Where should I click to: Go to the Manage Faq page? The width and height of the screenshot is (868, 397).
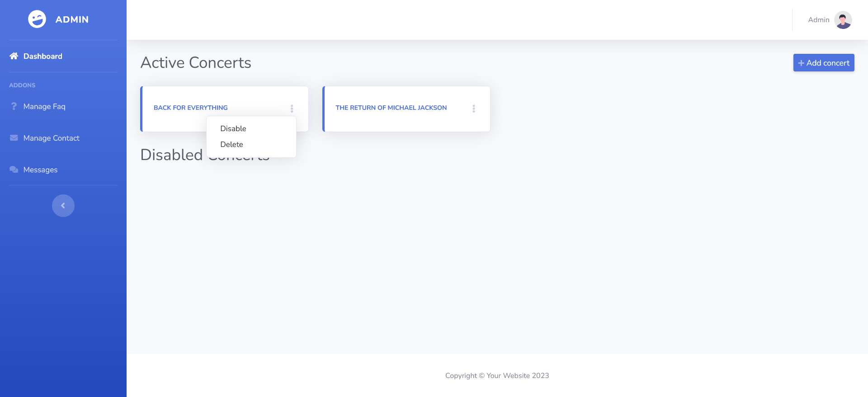point(44,106)
